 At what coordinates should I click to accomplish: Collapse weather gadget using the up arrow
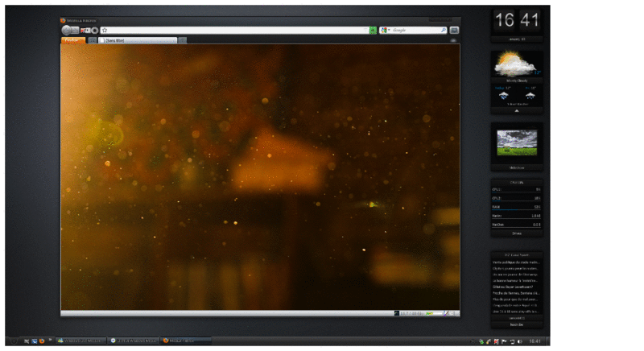pyautogui.click(x=517, y=111)
